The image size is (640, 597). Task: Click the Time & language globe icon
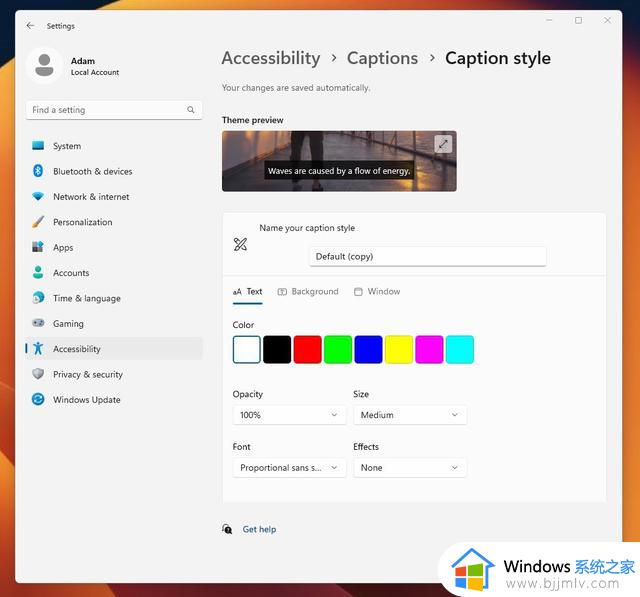coord(38,297)
